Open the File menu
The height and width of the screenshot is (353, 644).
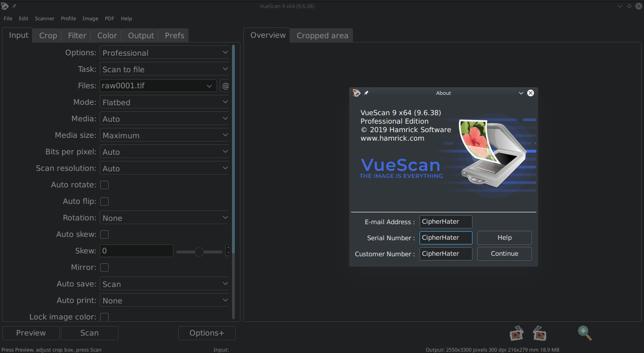8,18
